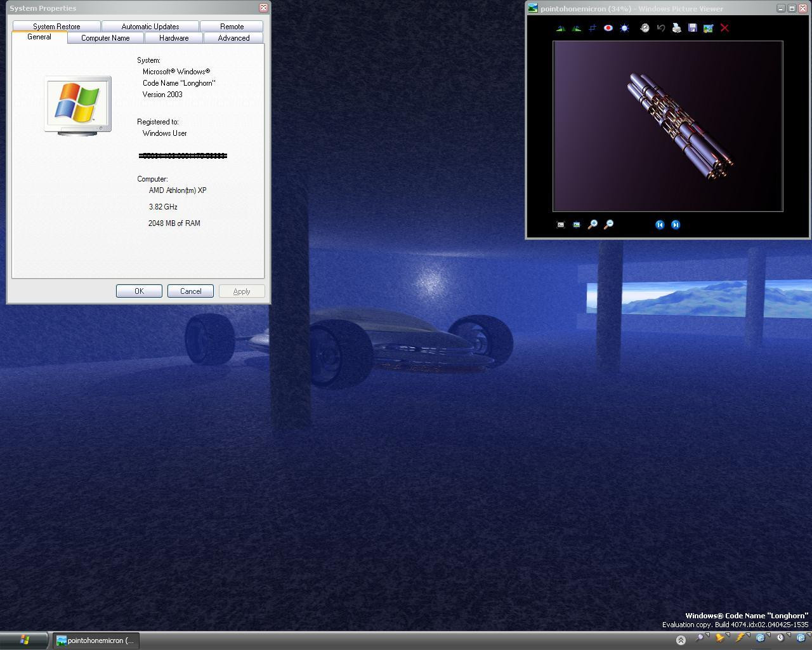Switch to the Computer Name tab

pos(105,38)
